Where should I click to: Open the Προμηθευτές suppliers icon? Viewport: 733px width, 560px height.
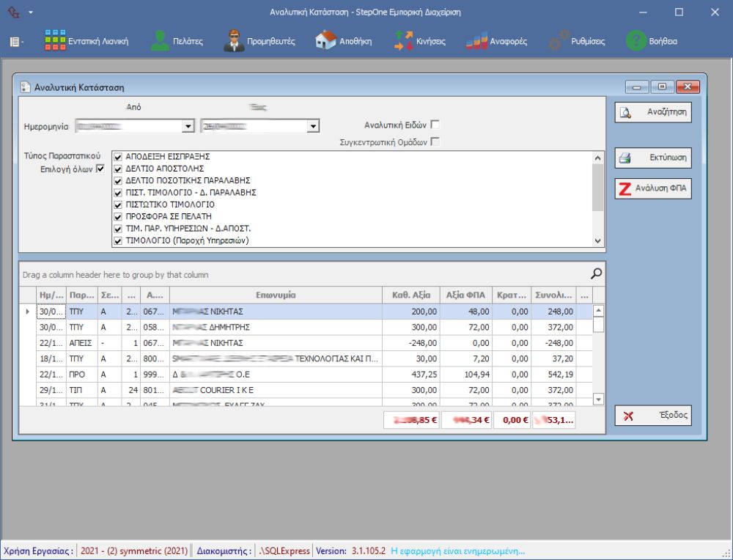(x=233, y=41)
